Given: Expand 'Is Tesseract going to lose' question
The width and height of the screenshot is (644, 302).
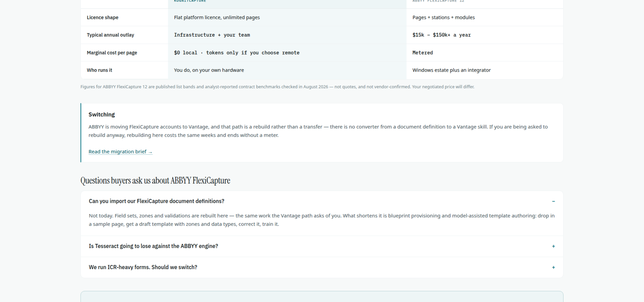Looking at the screenshot, I should click(x=322, y=246).
